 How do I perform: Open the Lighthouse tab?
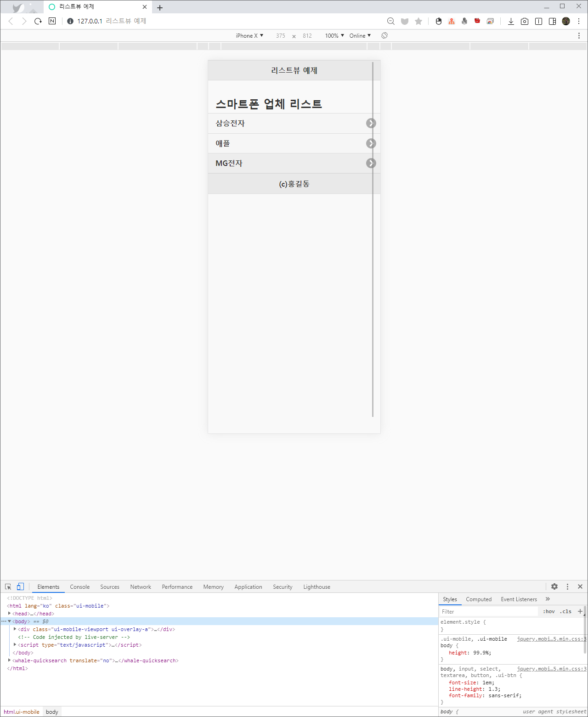pos(317,587)
